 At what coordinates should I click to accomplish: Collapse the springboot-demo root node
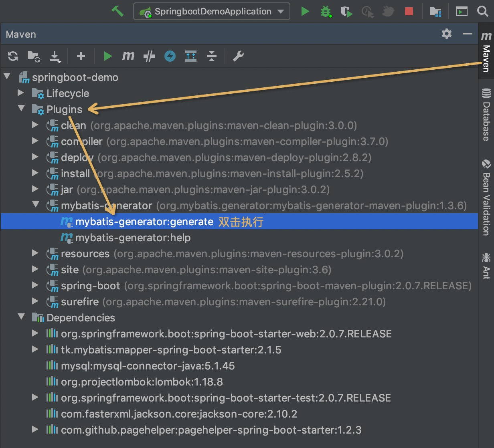point(7,76)
